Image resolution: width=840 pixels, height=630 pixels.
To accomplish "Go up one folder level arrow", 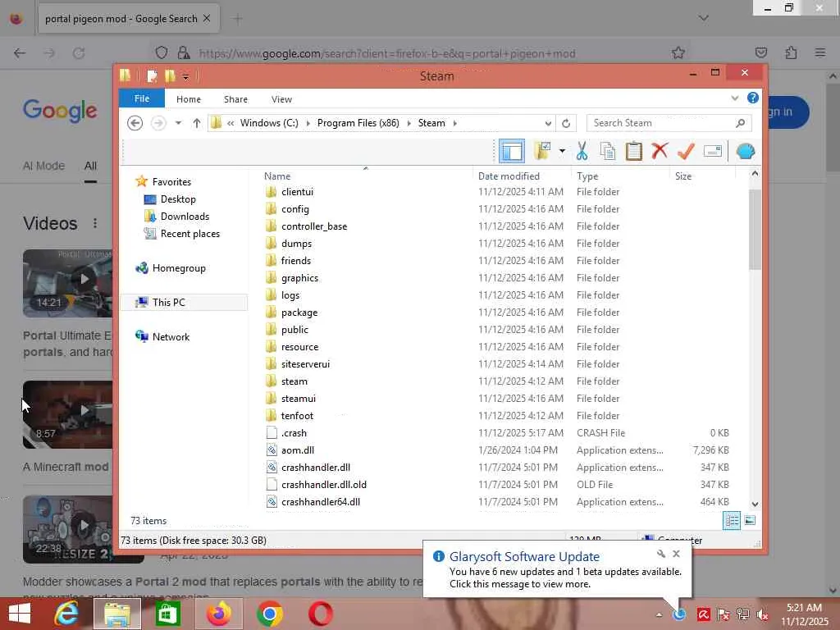I will (197, 123).
